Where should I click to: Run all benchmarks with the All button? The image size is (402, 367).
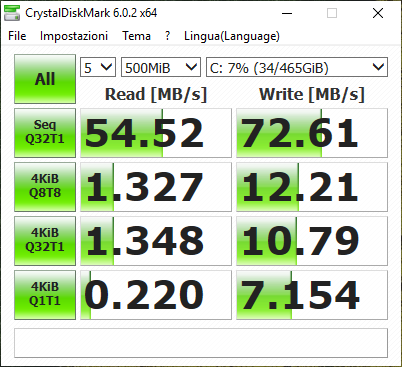click(x=45, y=79)
